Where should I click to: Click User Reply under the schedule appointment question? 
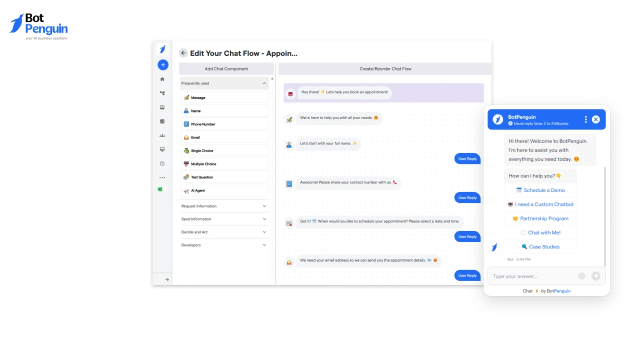(x=467, y=236)
